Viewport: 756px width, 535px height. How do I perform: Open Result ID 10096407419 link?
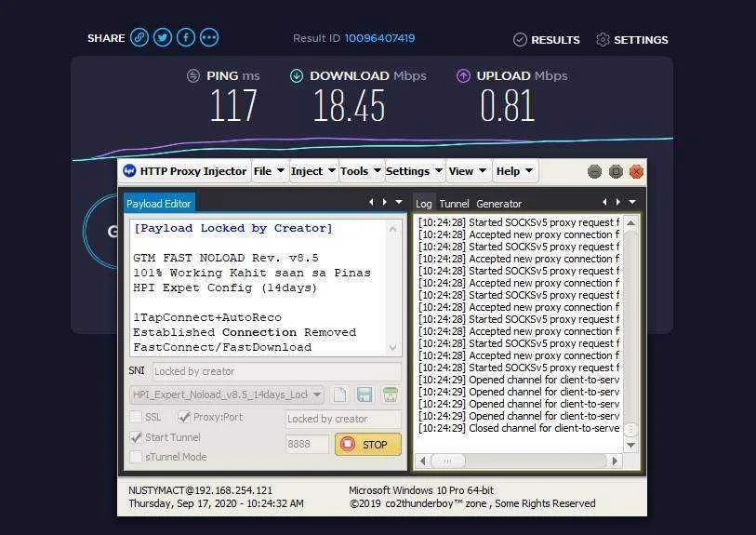click(x=380, y=38)
